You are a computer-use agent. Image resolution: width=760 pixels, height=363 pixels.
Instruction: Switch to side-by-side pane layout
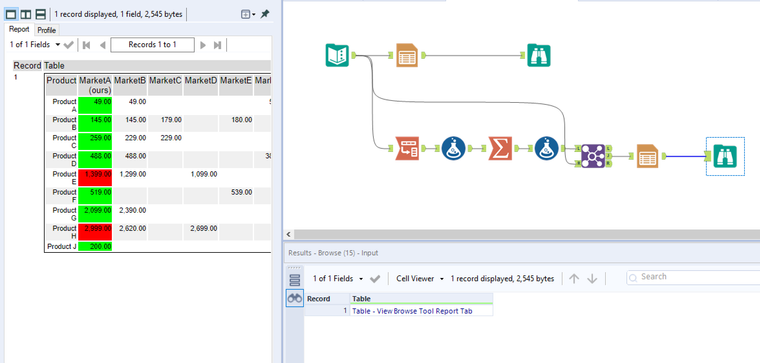[25, 15]
